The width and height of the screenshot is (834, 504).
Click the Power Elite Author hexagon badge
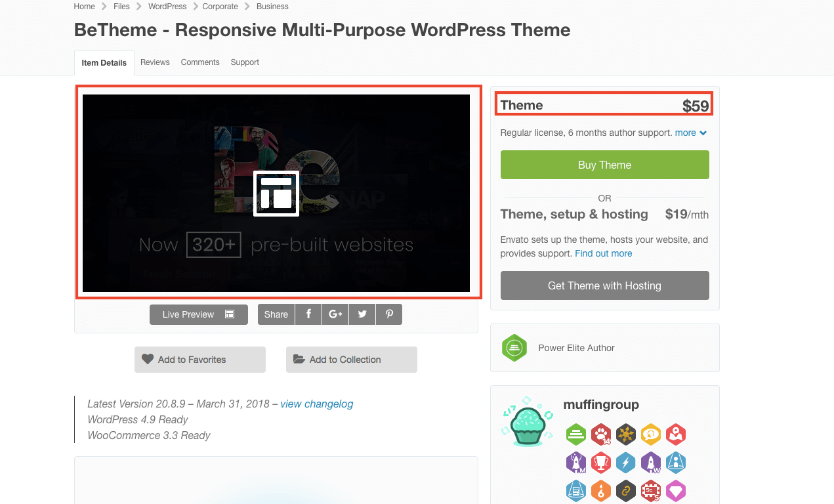tap(514, 348)
